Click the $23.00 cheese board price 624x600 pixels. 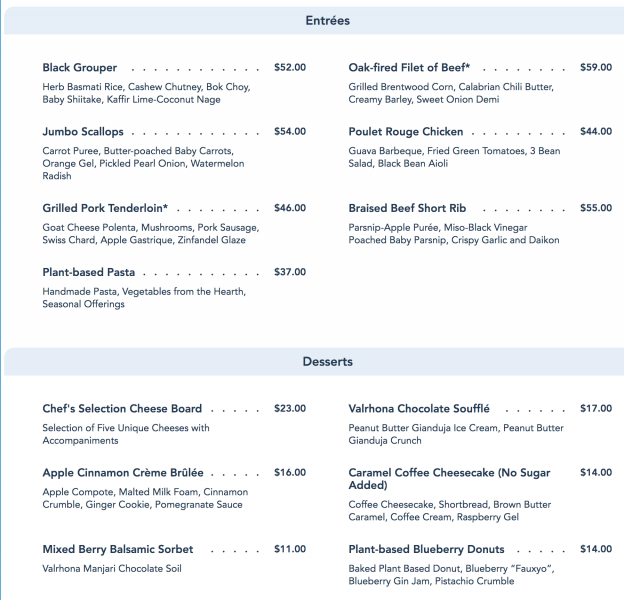pos(290,409)
